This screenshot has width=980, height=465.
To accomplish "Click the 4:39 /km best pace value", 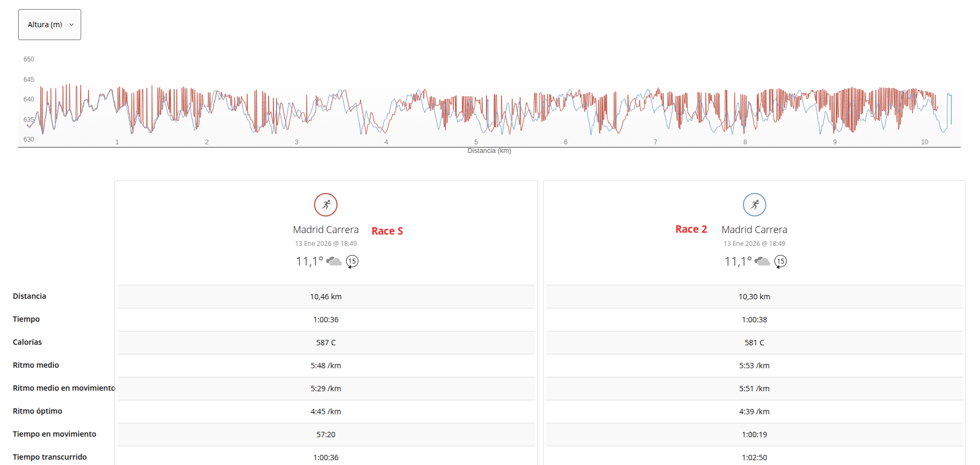I will click(754, 412).
